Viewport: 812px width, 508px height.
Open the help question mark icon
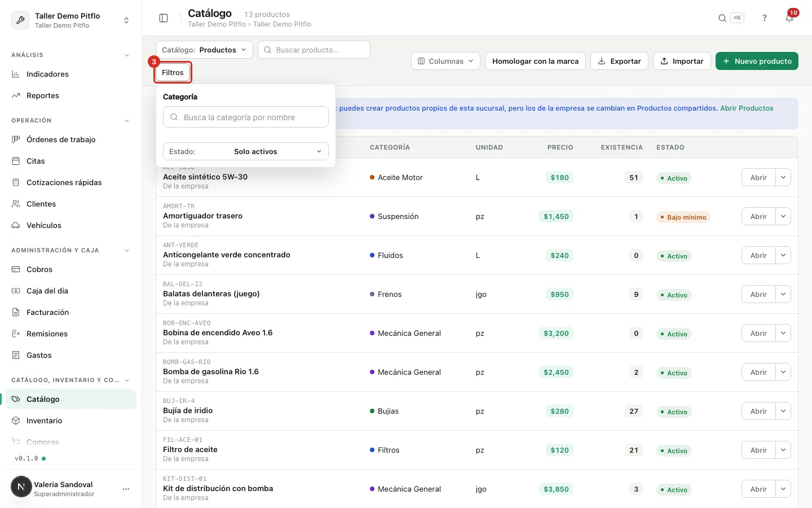pos(765,18)
